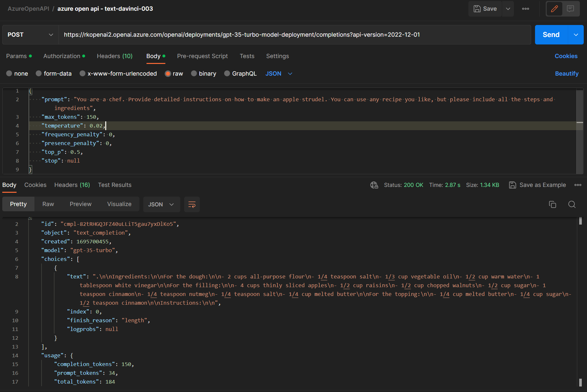Screen dimensions: 587x392
Task: Choose the GraphQL body type radio
Action: coord(227,74)
